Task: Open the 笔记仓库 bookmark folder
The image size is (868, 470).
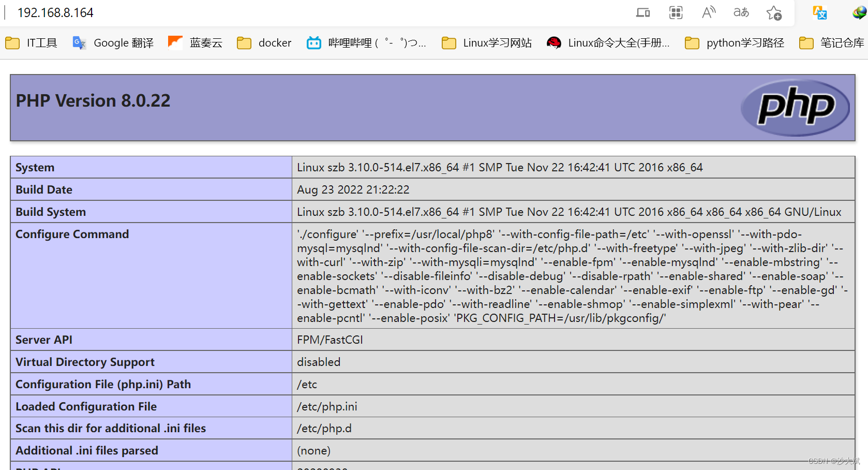Action: click(x=832, y=43)
